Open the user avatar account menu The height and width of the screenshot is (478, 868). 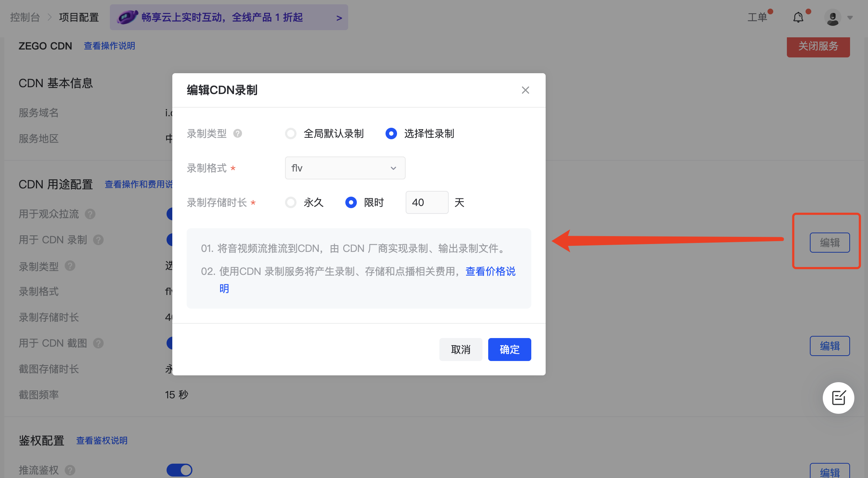832,18
